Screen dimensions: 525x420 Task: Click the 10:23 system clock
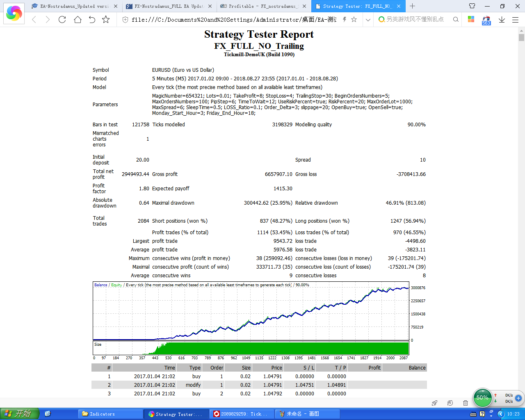[514, 414]
